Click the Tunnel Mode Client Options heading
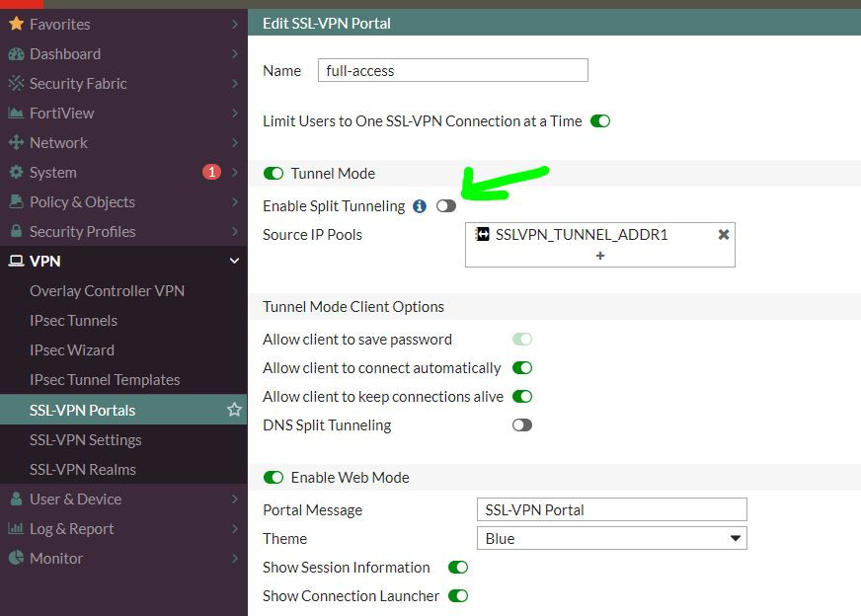This screenshot has height=616, width=861. [353, 306]
